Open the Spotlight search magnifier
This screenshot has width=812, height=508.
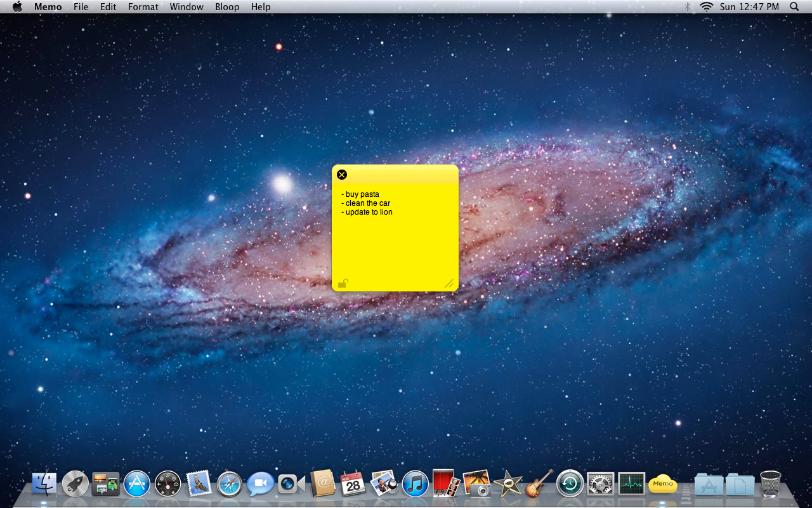(x=794, y=7)
